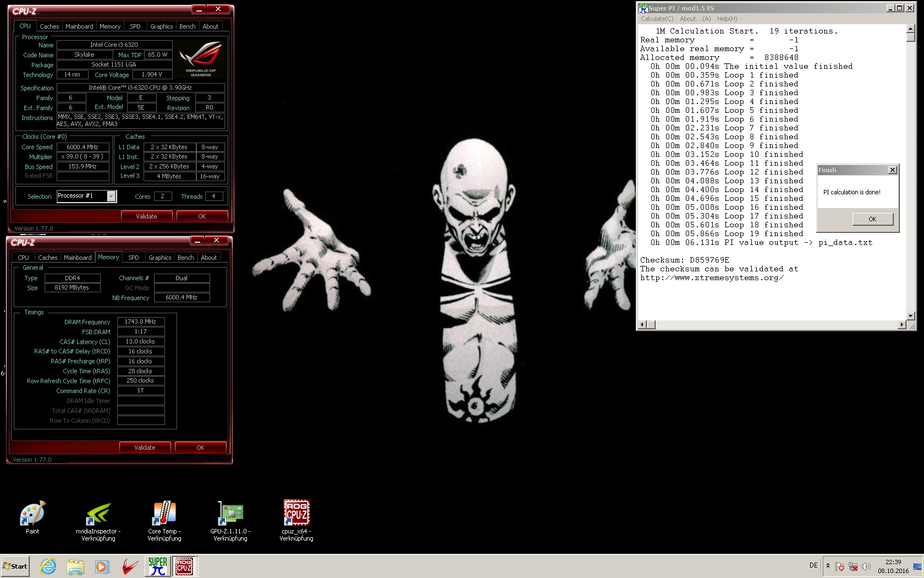Image resolution: width=924 pixels, height=578 pixels.
Task: Open the Paint desktop icon
Action: click(32, 517)
